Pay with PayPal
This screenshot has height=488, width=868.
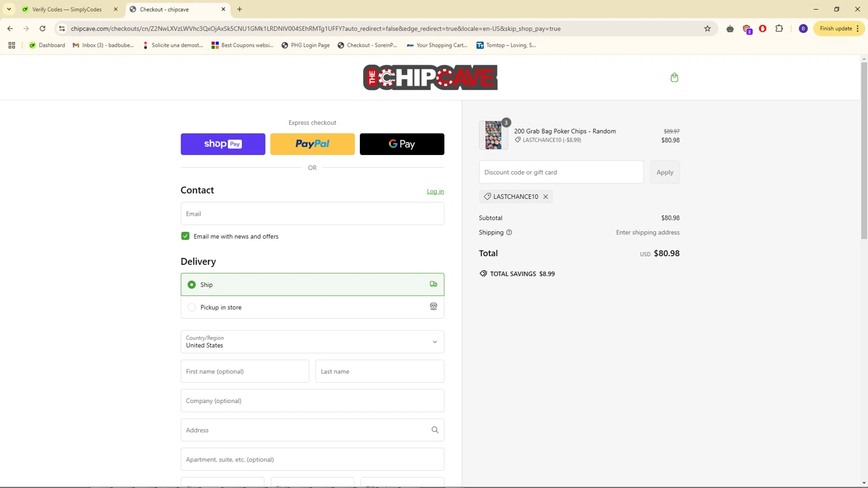coord(312,144)
